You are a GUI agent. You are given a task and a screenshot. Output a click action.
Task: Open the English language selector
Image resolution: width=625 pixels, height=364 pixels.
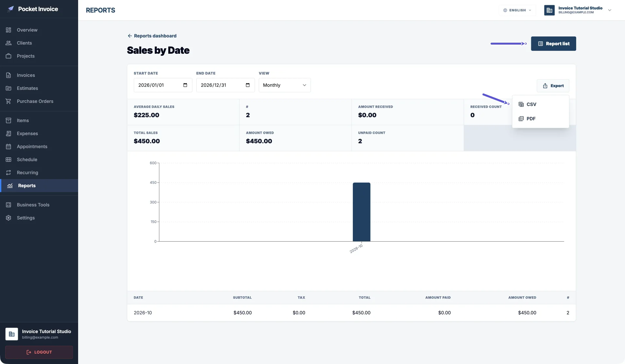click(517, 10)
